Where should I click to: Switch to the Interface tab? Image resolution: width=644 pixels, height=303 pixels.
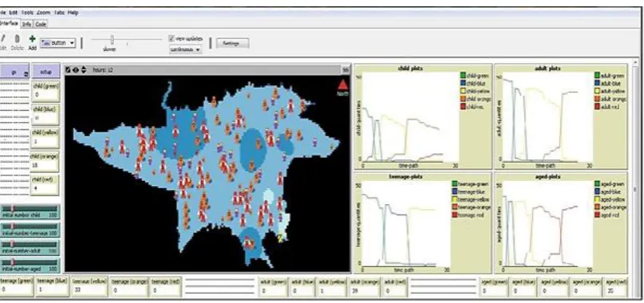pyautogui.click(x=9, y=23)
